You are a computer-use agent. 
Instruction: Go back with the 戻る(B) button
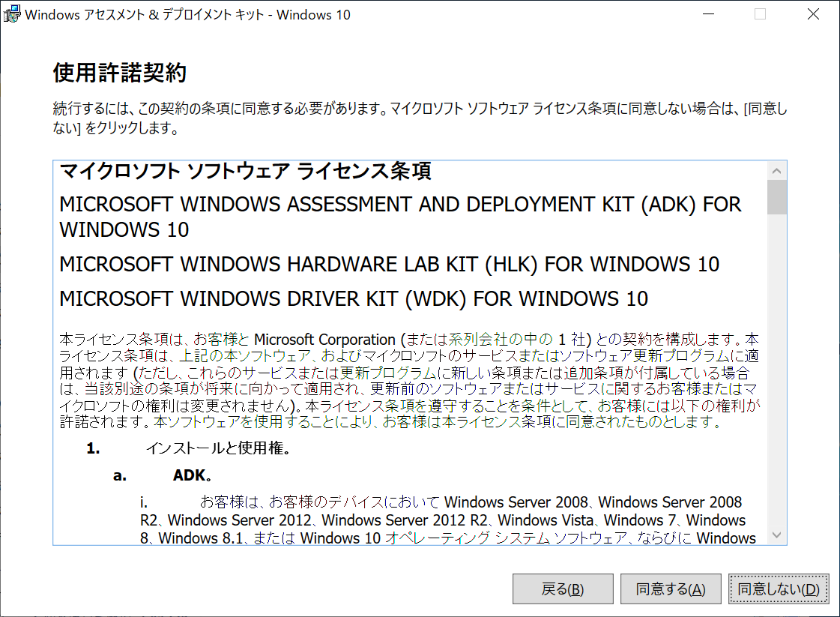pyautogui.click(x=563, y=589)
